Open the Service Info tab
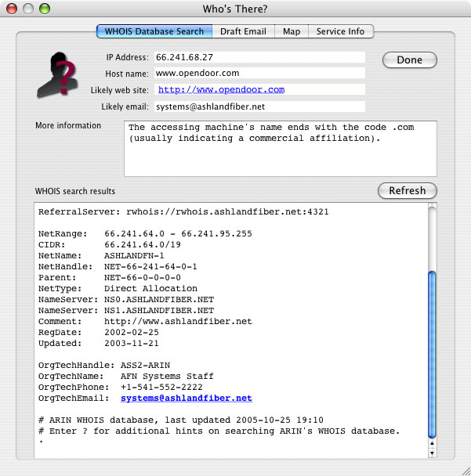 [341, 31]
